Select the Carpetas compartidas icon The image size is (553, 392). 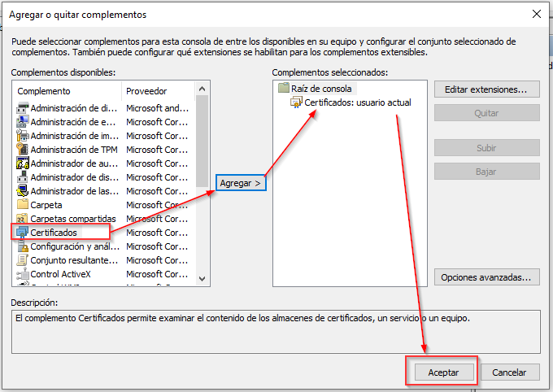tap(23, 219)
